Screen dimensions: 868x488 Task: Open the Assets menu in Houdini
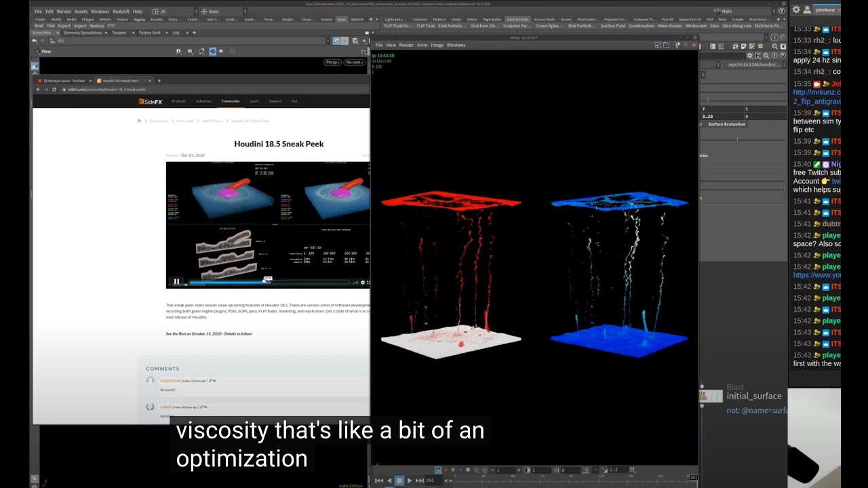click(x=81, y=12)
